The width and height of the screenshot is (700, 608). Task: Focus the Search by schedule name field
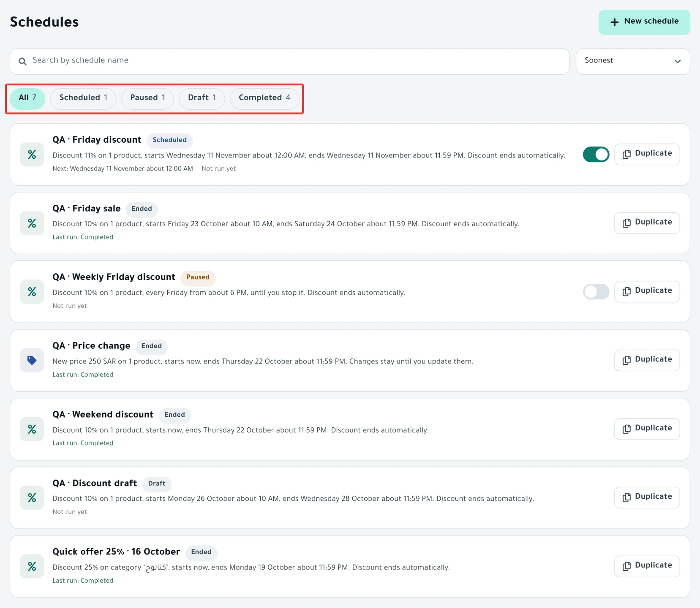[x=289, y=62]
